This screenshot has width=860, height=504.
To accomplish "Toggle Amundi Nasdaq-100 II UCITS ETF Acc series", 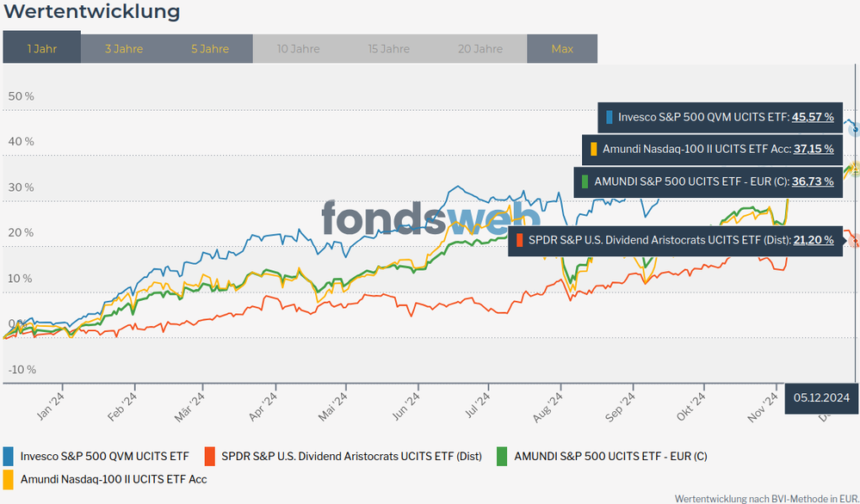I will tap(114, 478).
